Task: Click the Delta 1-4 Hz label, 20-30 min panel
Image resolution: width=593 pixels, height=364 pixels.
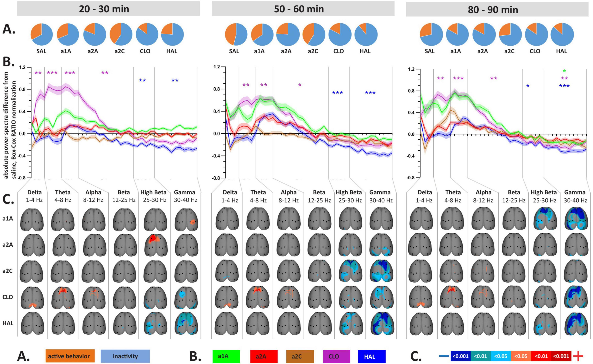Action: coord(35,196)
